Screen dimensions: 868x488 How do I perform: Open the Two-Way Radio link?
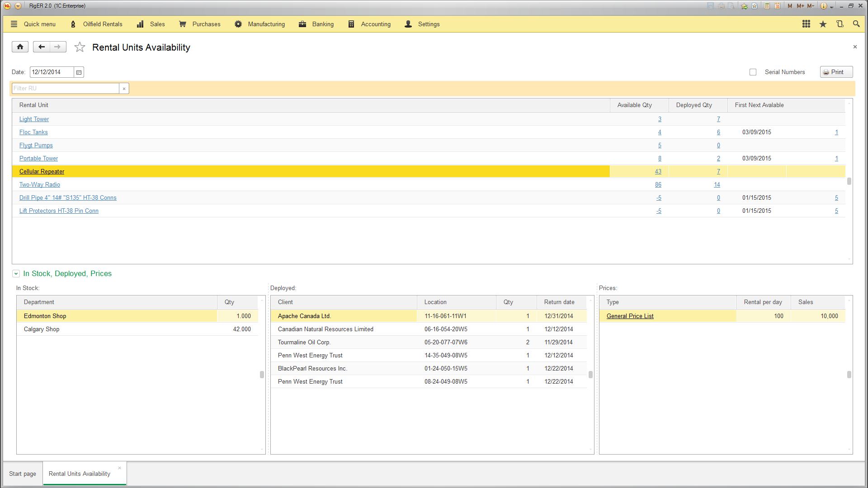40,185
